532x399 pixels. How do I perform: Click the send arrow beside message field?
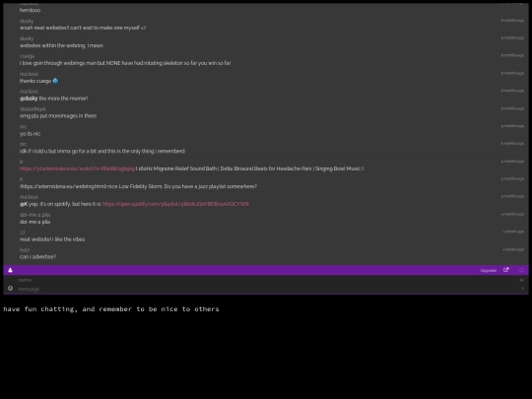pyautogui.click(x=522, y=289)
